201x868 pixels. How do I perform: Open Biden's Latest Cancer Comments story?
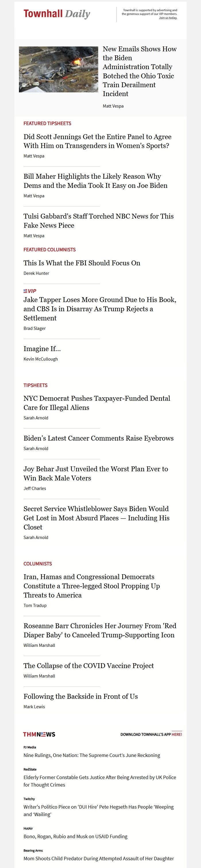(x=98, y=438)
